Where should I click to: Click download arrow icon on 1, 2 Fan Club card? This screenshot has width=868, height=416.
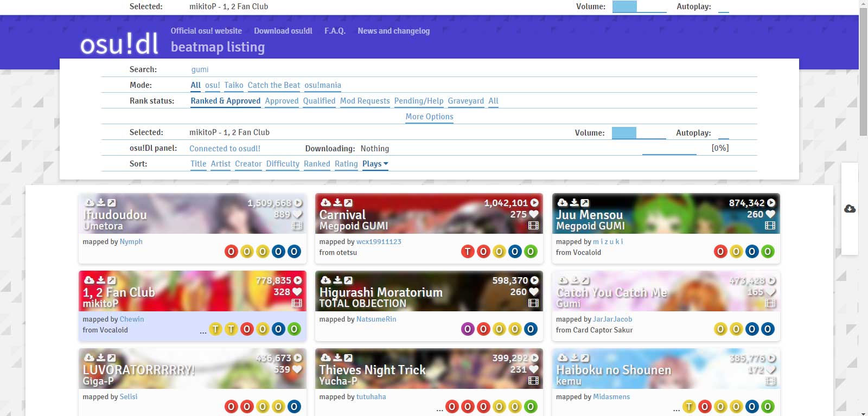click(101, 280)
